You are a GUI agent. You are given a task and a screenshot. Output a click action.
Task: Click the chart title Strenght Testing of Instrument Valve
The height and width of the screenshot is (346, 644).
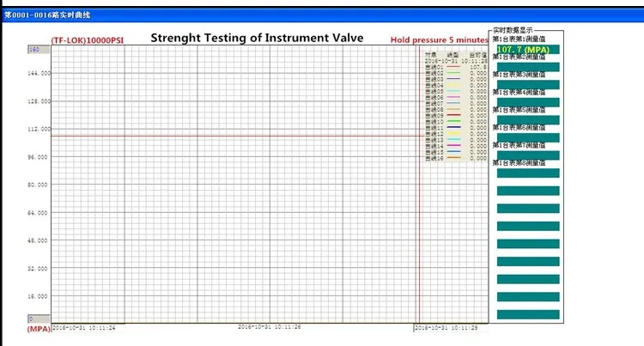pyautogui.click(x=257, y=38)
